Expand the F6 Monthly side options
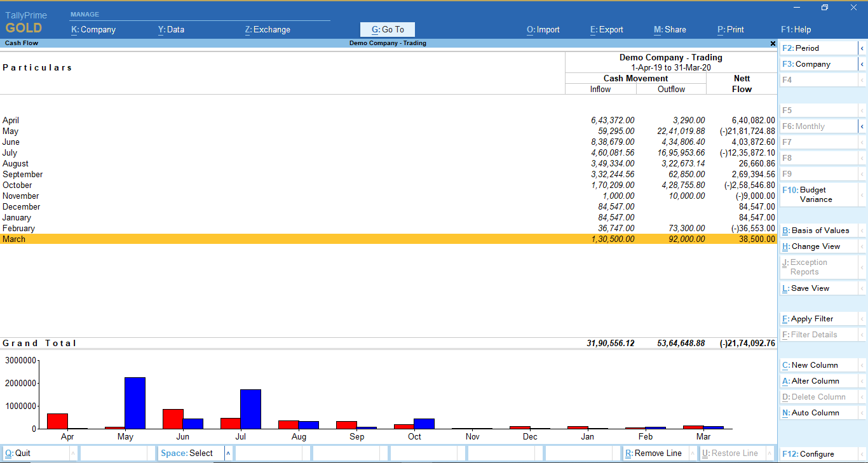 pyautogui.click(x=862, y=126)
